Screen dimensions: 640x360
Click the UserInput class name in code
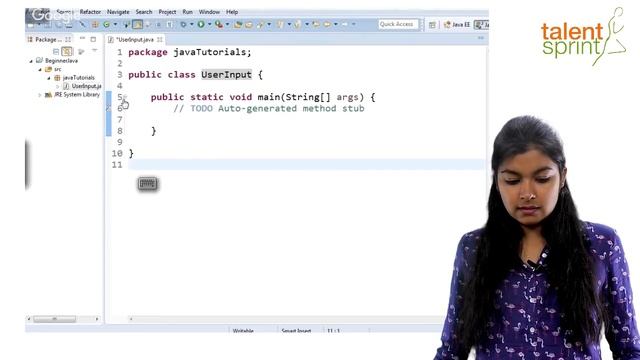(226, 75)
